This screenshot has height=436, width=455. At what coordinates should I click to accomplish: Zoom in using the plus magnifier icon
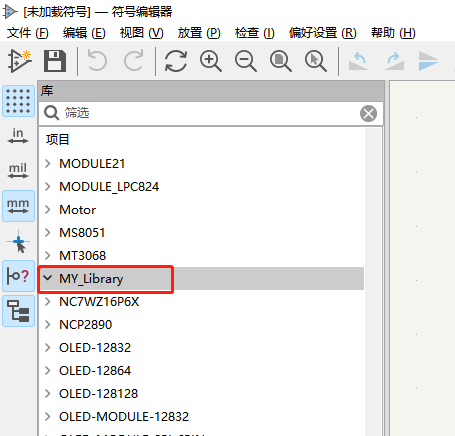click(211, 61)
